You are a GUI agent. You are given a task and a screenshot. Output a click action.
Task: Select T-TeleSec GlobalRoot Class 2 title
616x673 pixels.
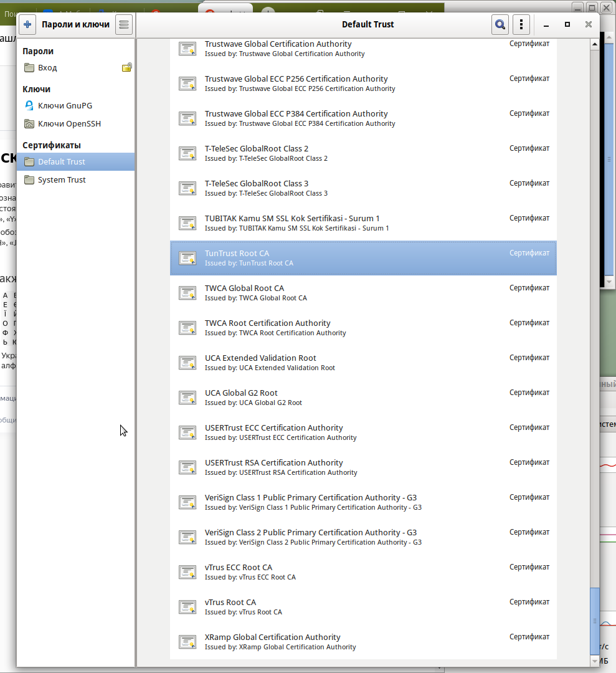[x=257, y=148]
